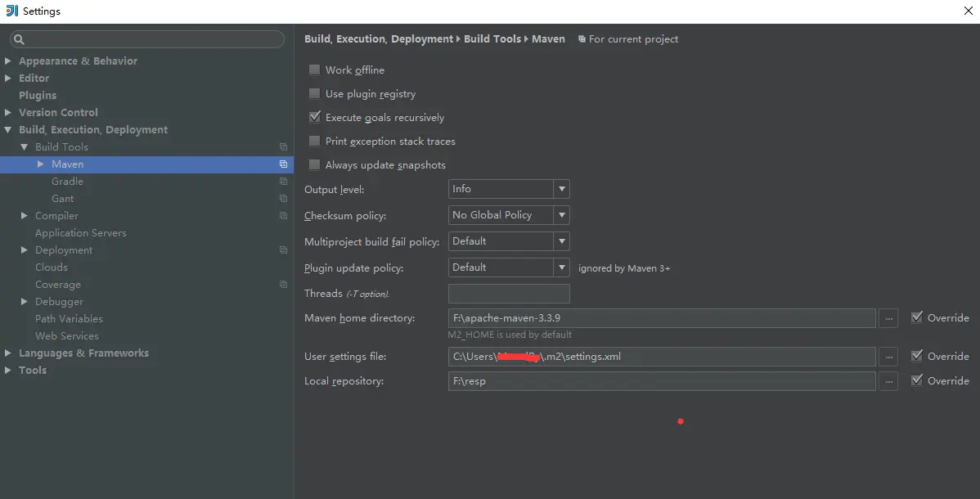Expand the Editor section arrow
The width and height of the screenshot is (980, 499).
pos(7,79)
